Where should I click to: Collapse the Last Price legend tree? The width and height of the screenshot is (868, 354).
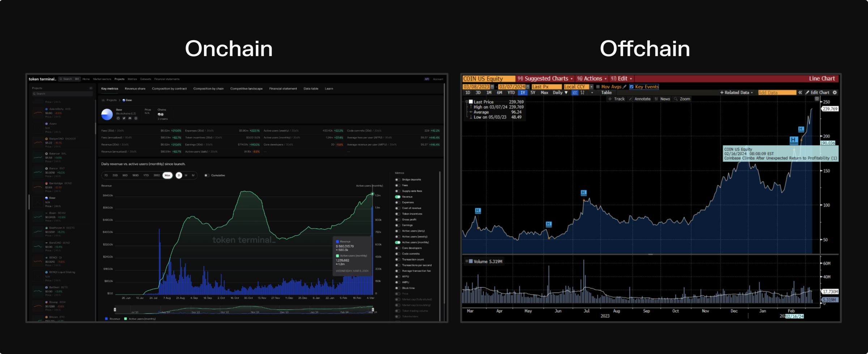(467, 102)
